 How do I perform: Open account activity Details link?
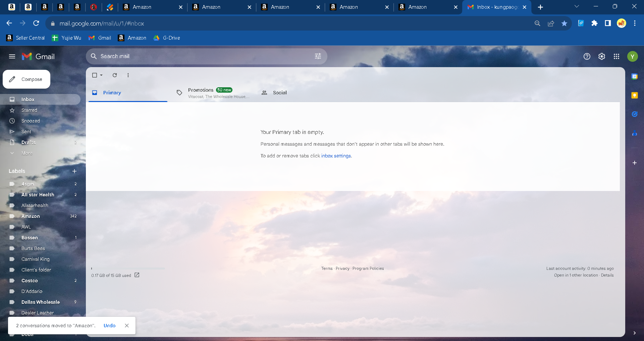tap(607, 275)
